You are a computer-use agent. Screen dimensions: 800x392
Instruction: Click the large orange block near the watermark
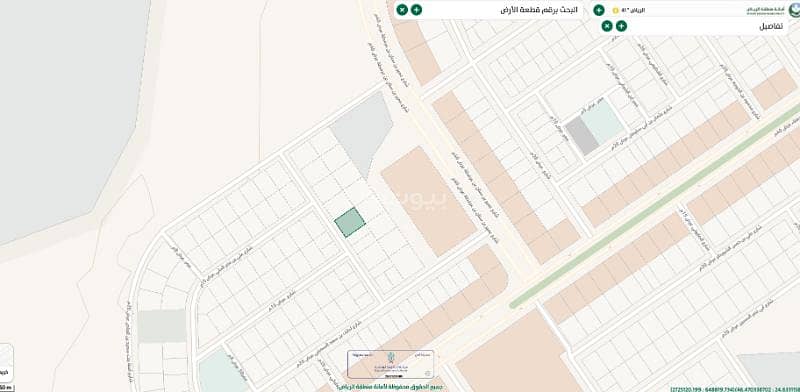click(x=429, y=201)
